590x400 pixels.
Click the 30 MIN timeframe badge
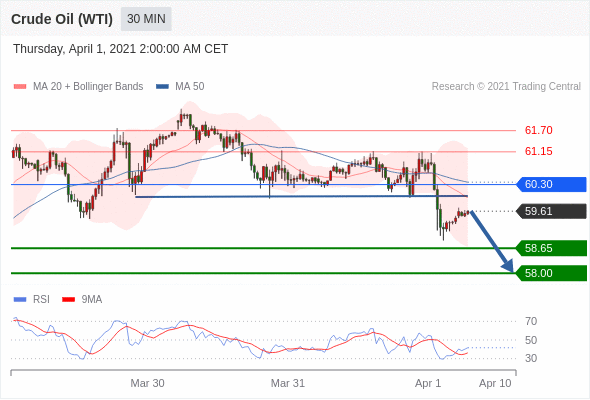click(146, 19)
